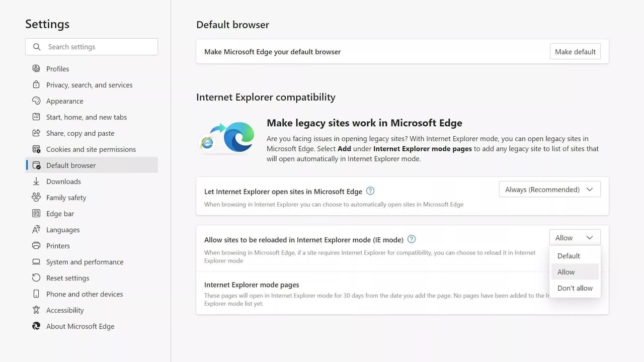Click the help icon beside IE mode setting
The image size is (644, 362).
(411, 239)
